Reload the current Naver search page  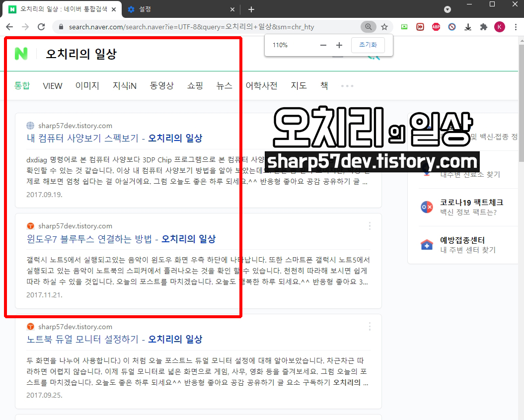pos(41,27)
